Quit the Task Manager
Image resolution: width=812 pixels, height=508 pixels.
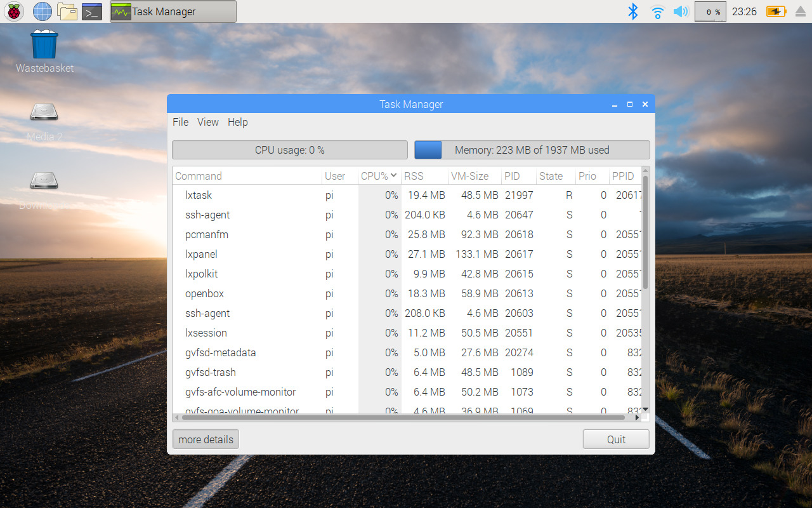[615, 439]
